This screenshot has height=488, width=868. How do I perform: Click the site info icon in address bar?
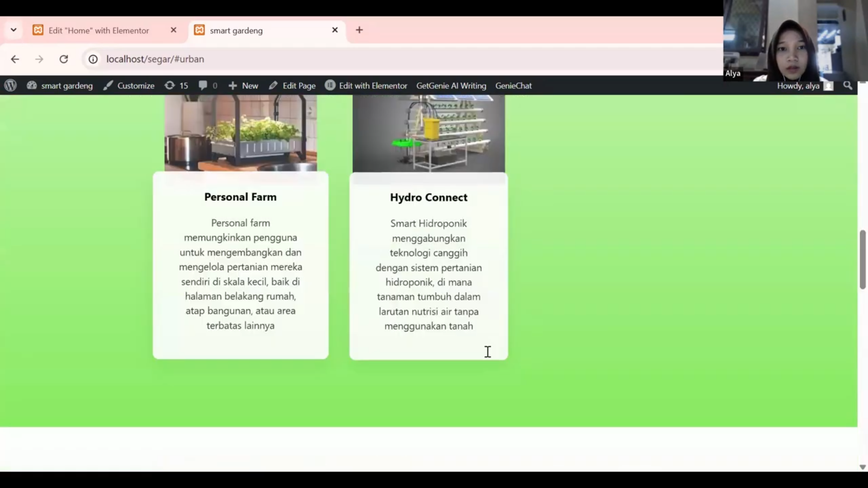pos(93,59)
